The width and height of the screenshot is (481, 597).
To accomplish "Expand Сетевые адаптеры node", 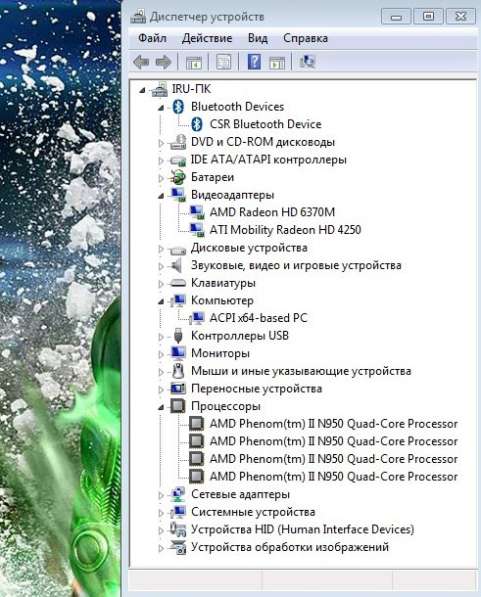I will [x=161, y=495].
